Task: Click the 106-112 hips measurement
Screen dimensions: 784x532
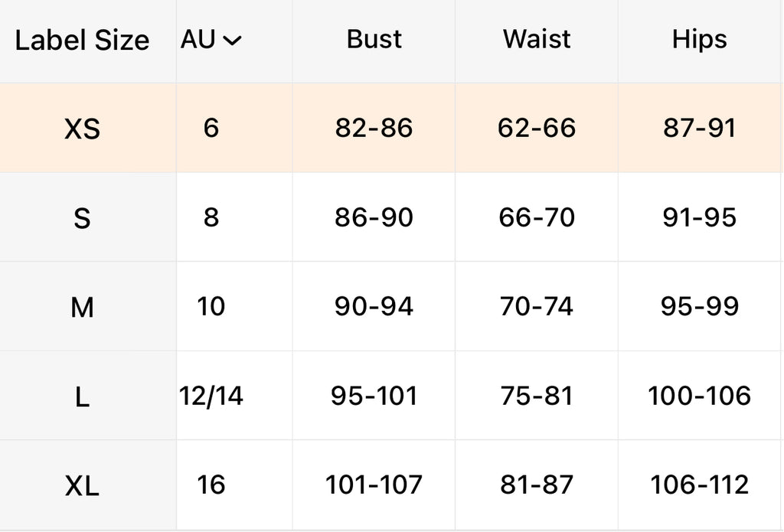Action: 699,485
